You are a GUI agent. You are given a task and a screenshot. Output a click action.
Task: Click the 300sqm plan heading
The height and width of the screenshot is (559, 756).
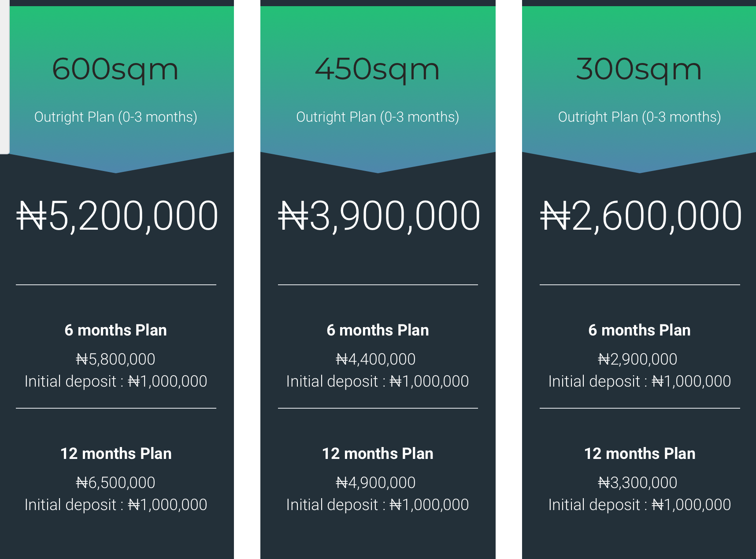coord(639,69)
